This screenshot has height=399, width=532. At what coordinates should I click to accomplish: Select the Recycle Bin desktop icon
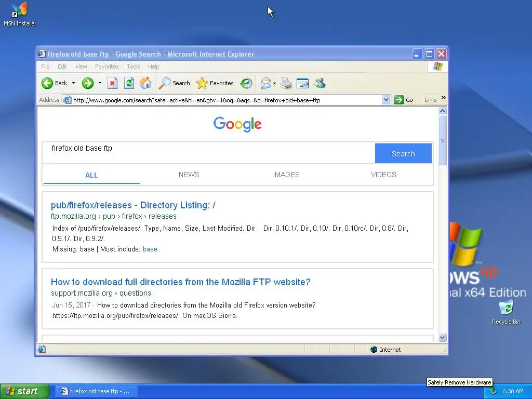tap(506, 312)
